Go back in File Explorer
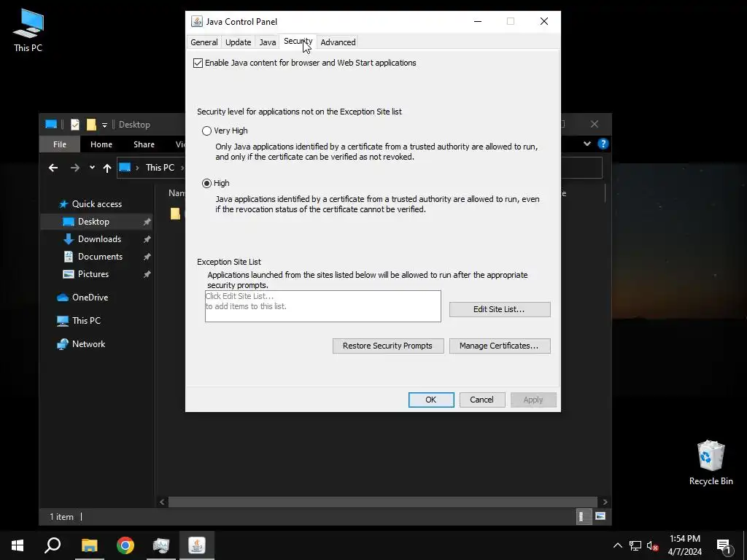Viewport: 747px width, 560px height. click(53, 168)
